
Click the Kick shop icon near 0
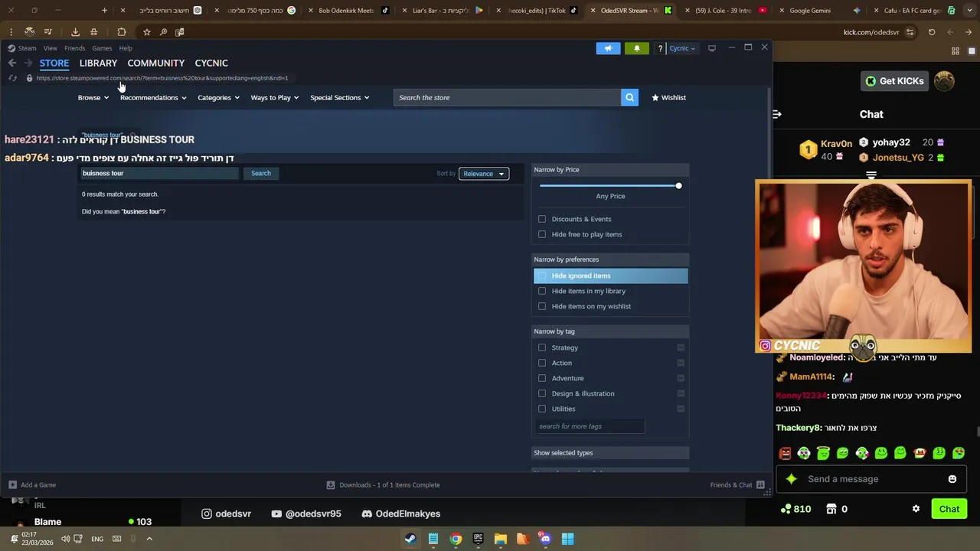click(x=831, y=509)
